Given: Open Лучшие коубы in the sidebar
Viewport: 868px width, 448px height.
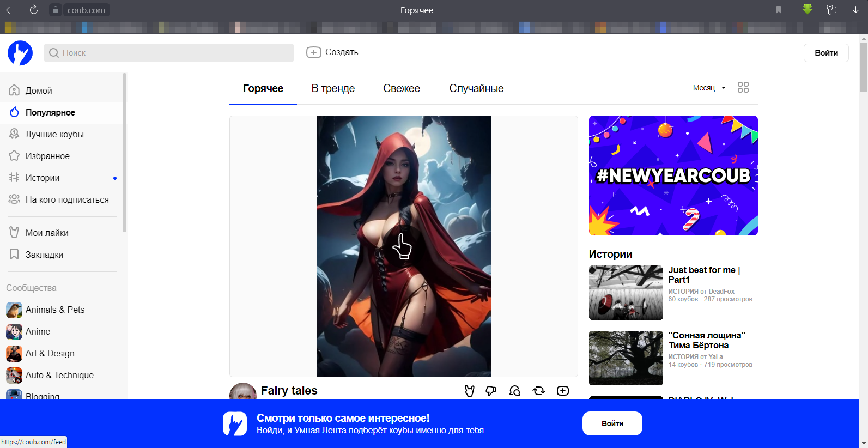Looking at the screenshot, I should 54,134.
